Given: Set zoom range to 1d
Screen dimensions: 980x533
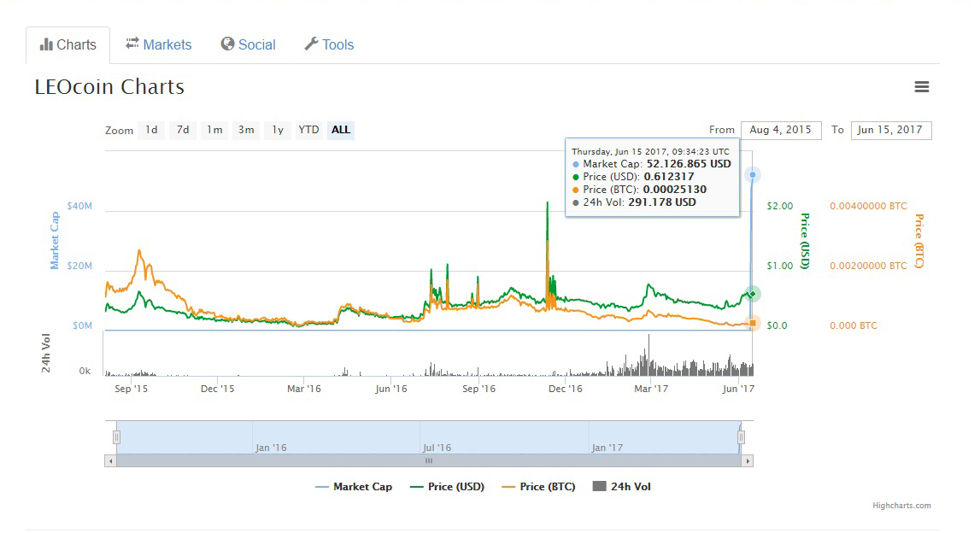Looking at the screenshot, I should [x=151, y=130].
